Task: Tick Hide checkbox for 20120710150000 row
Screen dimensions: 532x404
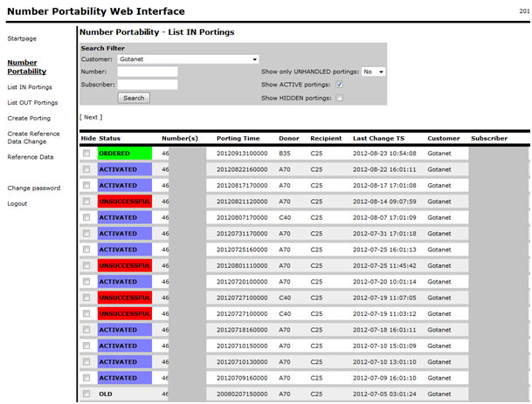Action: (86, 346)
